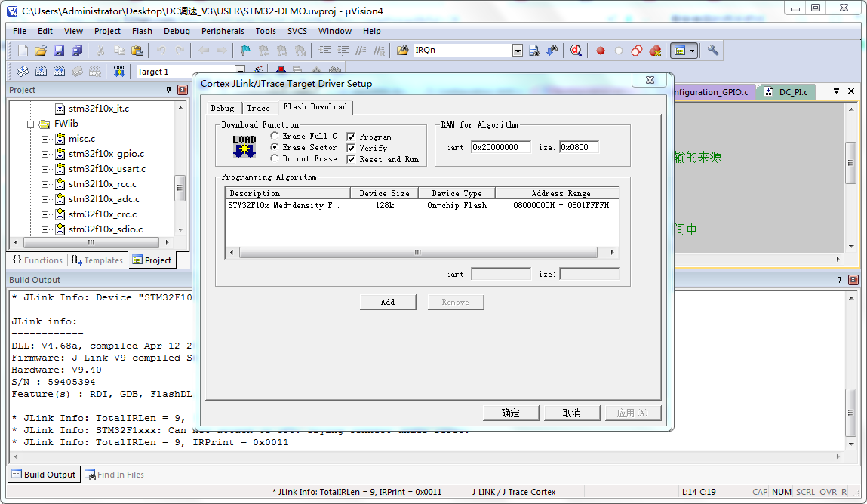Image resolution: width=867 pixels, height=504 pixels.
Task: Click the Save All icon
Action: tap(77, 51)
